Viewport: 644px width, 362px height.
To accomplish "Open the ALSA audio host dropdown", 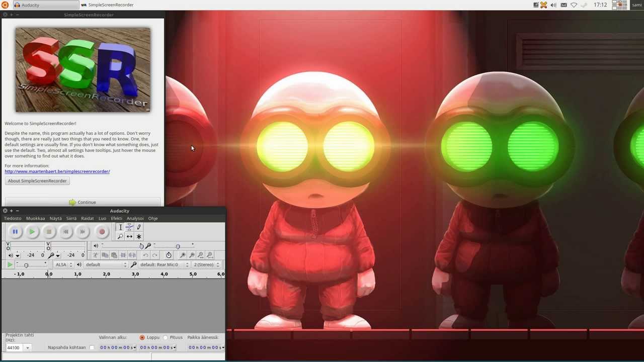I will tap(64, 264).
